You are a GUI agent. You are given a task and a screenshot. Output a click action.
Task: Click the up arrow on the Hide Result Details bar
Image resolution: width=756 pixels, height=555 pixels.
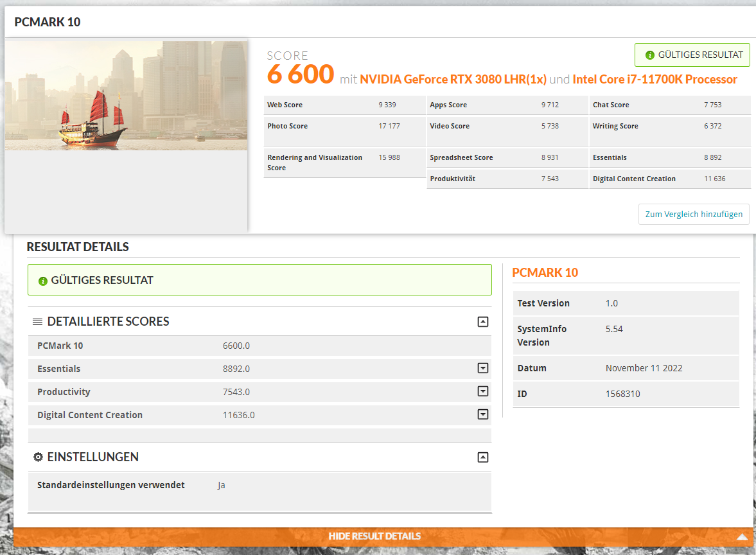(742, 536)
